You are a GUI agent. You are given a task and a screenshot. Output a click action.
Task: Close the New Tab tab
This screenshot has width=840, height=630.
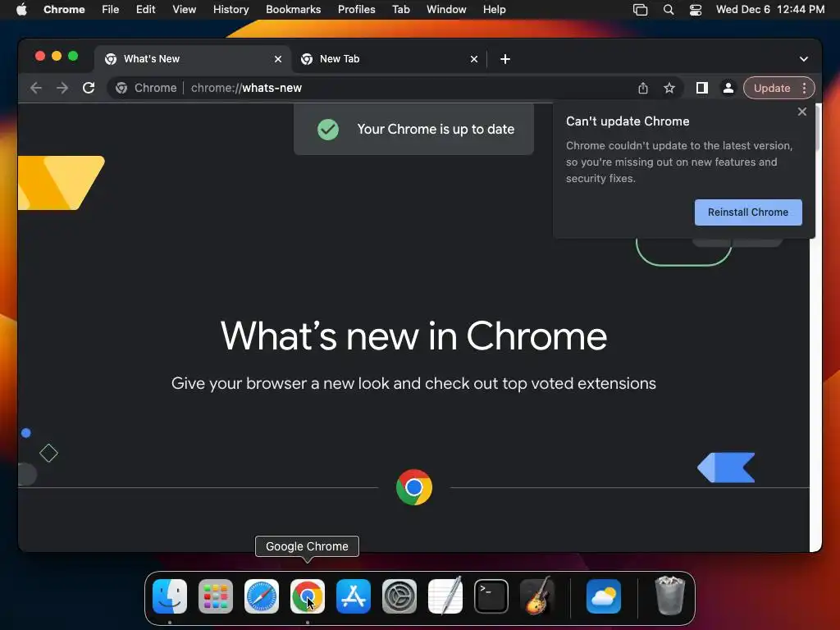474,59
